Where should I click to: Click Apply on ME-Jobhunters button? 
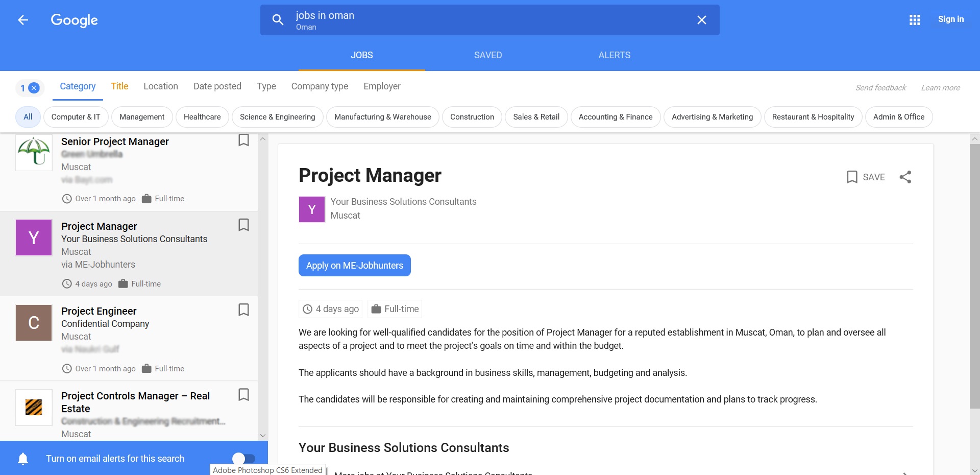tap(354, 266)
